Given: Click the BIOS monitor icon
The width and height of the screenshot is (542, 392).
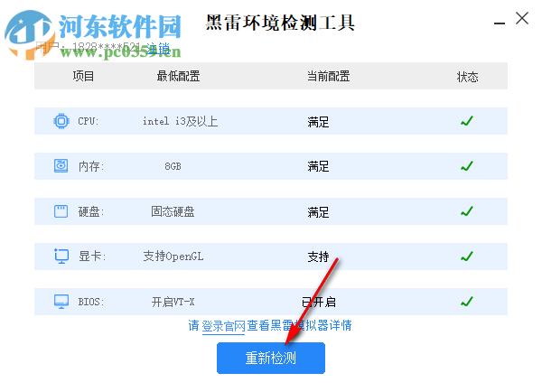Looking at the screenshot, I should pos(61,302).
